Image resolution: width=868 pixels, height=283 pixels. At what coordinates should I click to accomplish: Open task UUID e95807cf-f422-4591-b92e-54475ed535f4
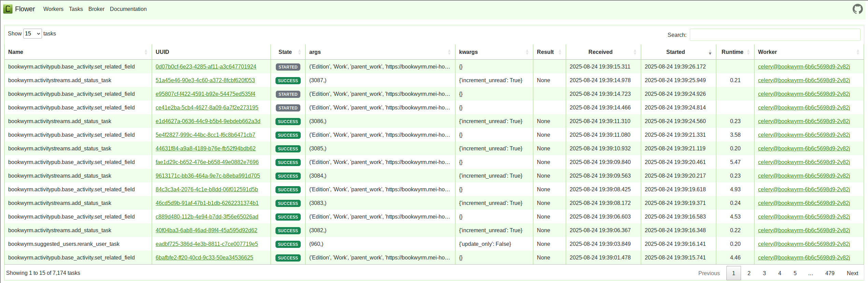tap(205, 94)
